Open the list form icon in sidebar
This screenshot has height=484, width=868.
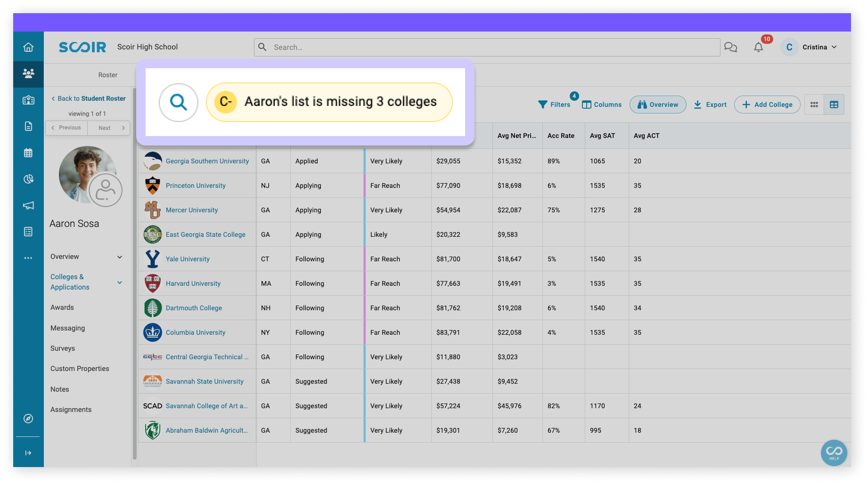tap(28, 232)
